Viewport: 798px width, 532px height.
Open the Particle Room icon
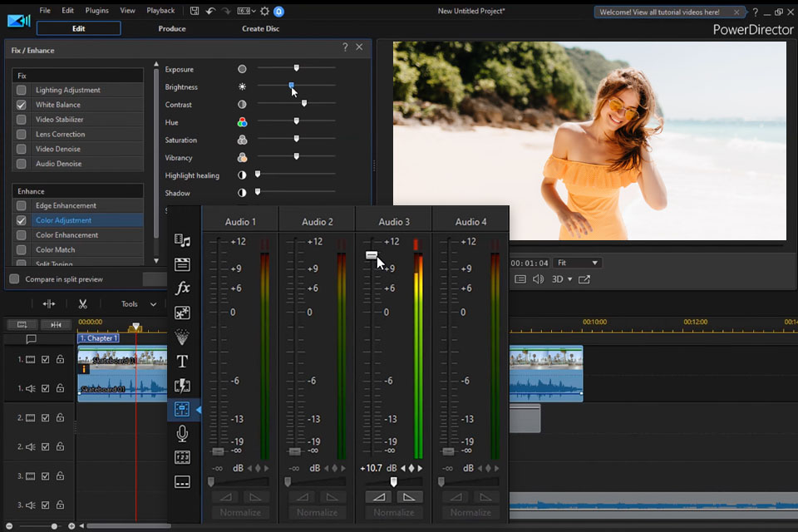(x=182, y=337)
